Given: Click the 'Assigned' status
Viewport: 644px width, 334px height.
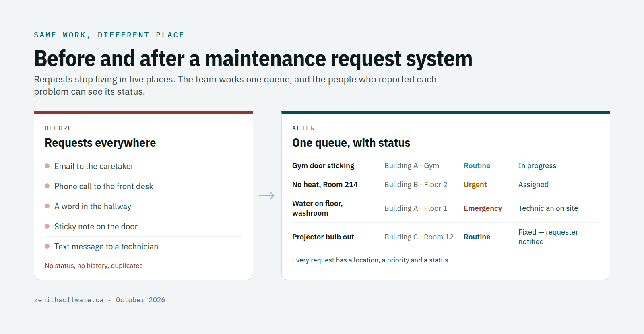Looking at the screenshot, I should pos(533,185).
